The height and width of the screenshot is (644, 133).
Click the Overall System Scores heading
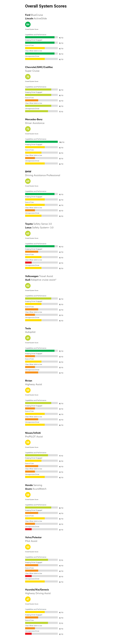46,6
